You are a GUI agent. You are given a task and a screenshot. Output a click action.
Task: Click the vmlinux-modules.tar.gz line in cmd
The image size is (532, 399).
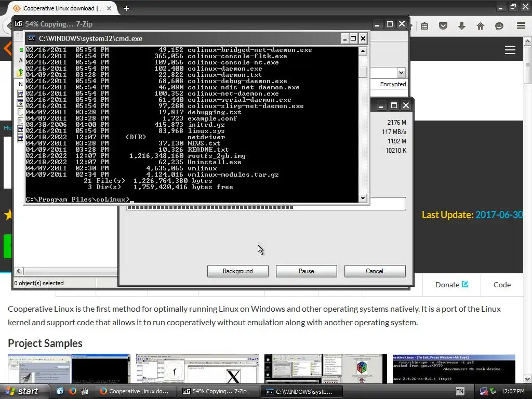[152, 175]
